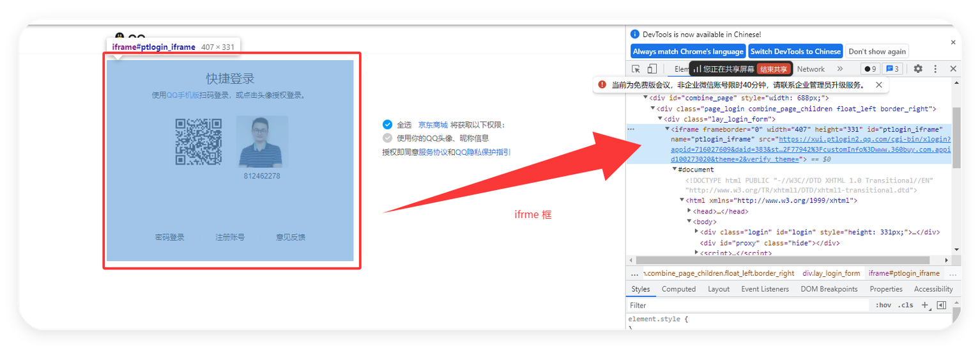Open DevTools settings gear
Viewport: 980px width, 348px height.
[918, 69]
